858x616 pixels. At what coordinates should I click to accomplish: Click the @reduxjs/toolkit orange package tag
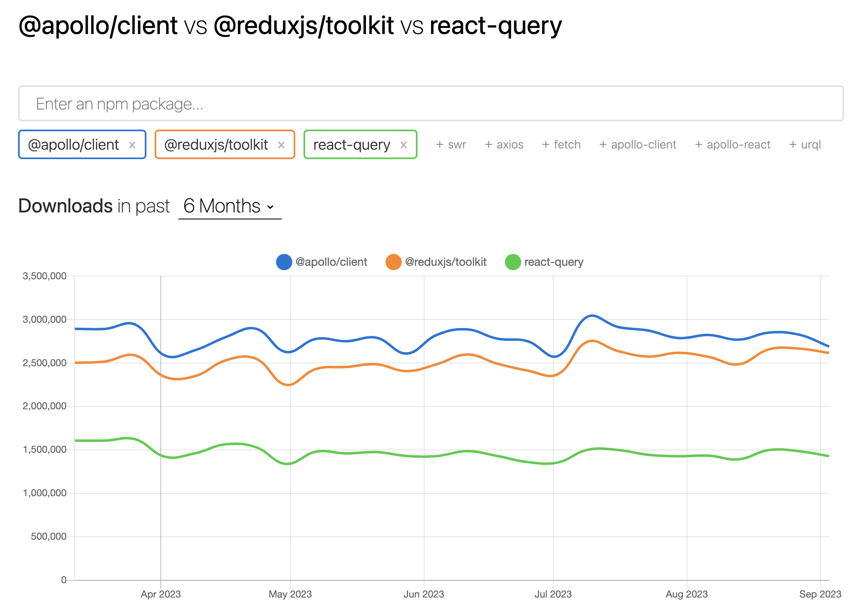point(216,145)
